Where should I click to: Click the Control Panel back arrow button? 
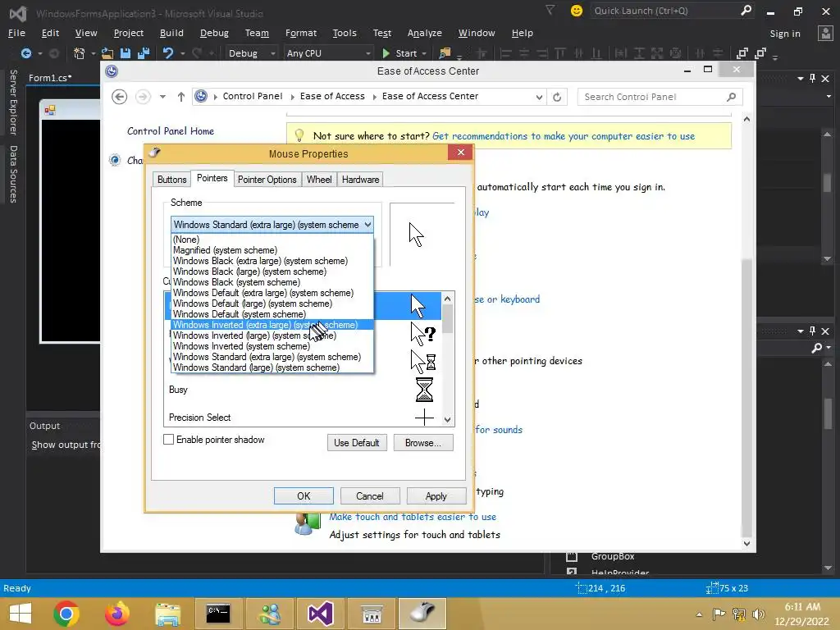pos(120,97)
